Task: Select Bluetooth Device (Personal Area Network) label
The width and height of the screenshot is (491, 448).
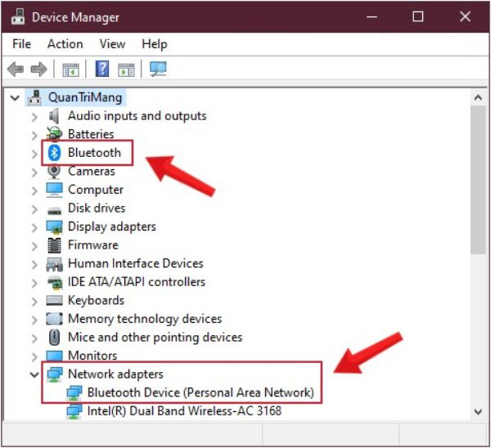Action: [x=200, y=392]
